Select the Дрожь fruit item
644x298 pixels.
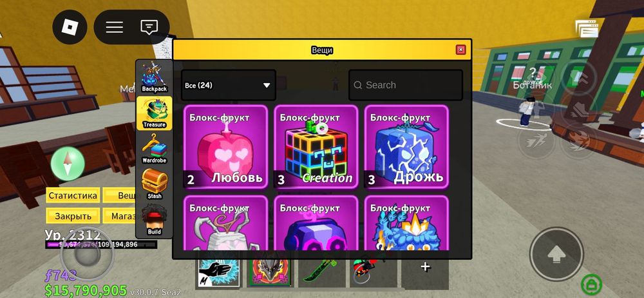click(x=406, y=146)
